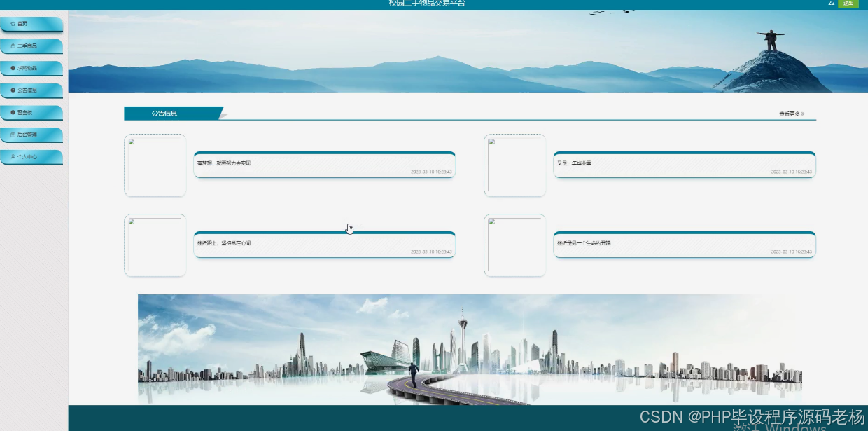The image size is (868, 431).
Task: Click the 校园二手物品交易平台 site title
Action: point(427,4)
